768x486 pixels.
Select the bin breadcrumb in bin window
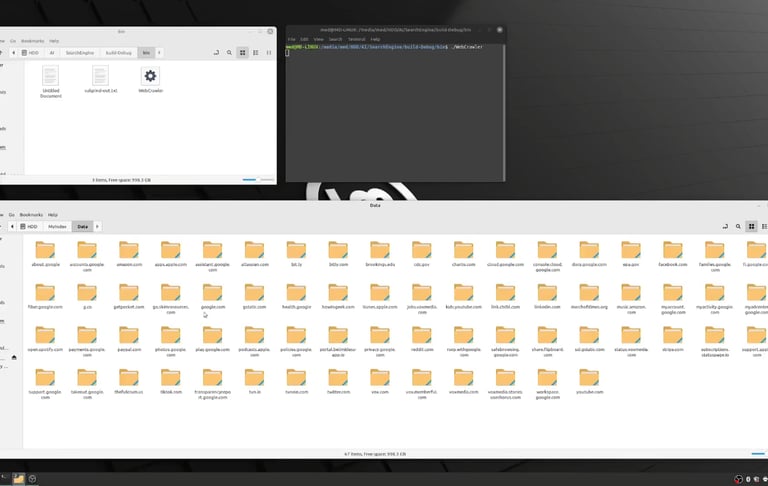click(146, 52)
